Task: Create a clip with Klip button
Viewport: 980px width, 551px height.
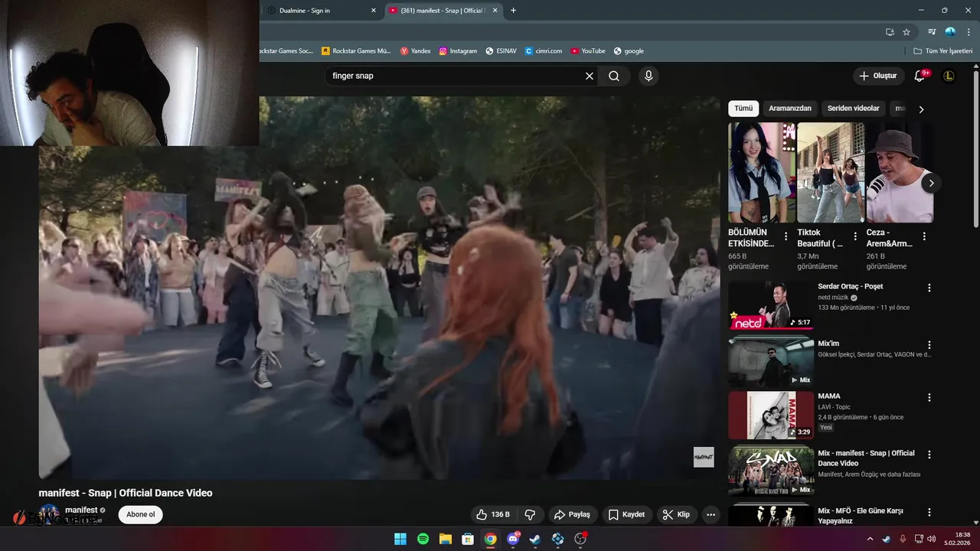Action: point(676,514)
